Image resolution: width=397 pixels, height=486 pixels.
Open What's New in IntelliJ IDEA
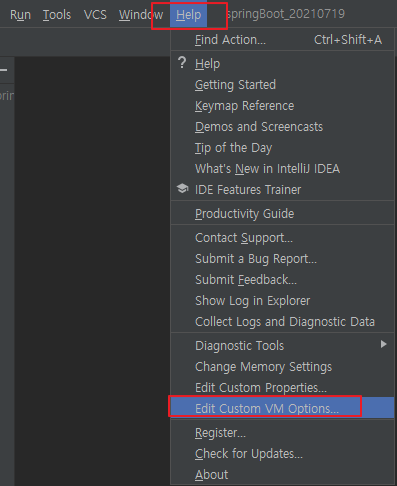(x=282, y=169)
